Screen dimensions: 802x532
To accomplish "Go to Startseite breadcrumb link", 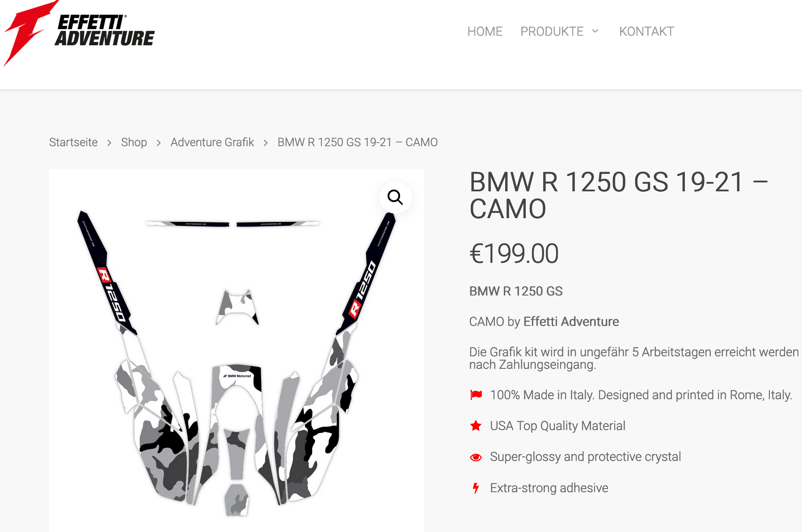I will tap(73, 142).
